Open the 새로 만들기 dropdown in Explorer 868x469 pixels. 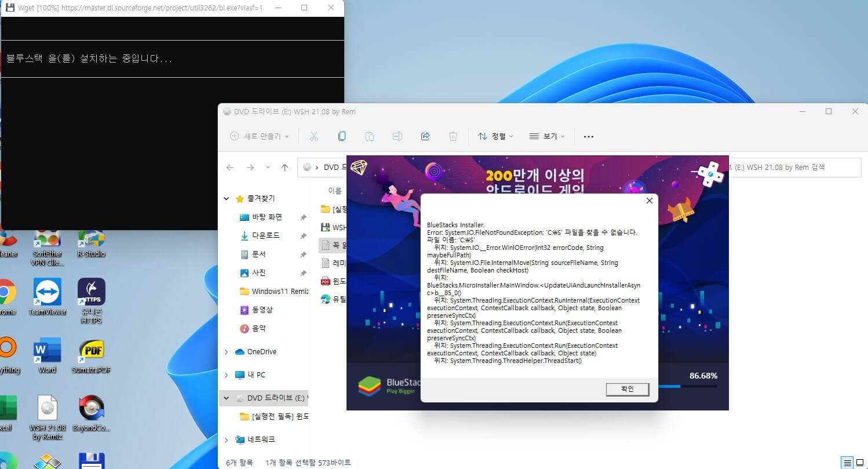pos(260,136)
